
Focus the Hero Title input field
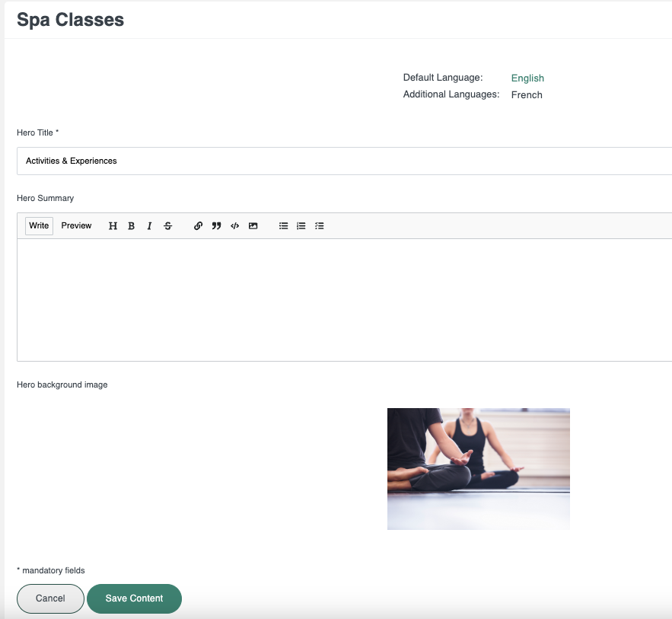point(344,161)
